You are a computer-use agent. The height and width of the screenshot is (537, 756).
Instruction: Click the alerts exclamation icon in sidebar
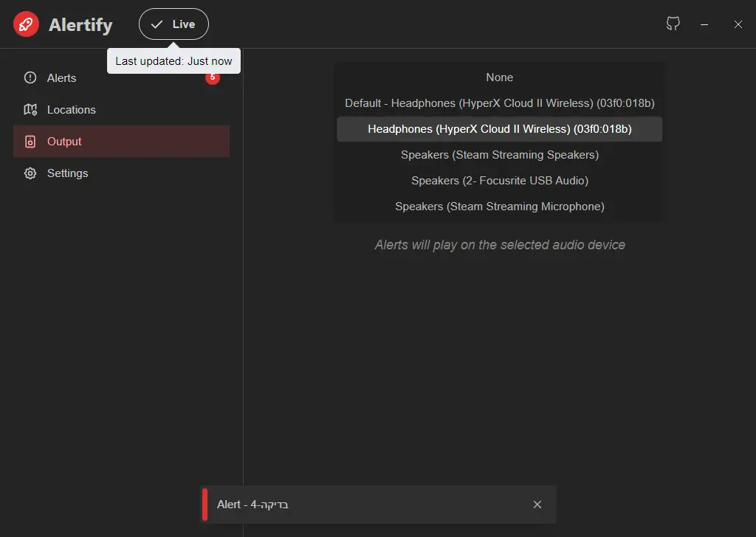[x=30, y=77]
